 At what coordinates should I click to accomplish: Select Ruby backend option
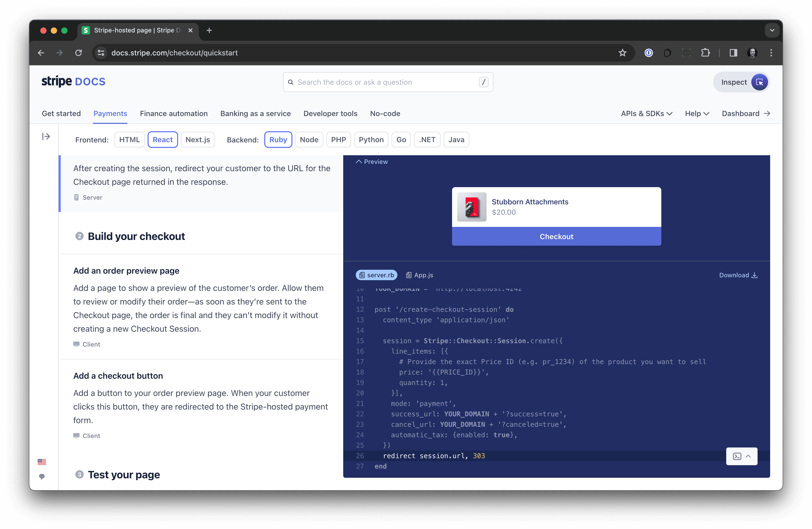click(278, 140)
